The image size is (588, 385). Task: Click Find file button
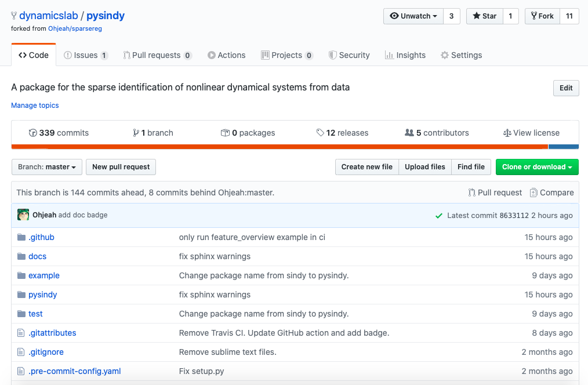click(471, 167)
